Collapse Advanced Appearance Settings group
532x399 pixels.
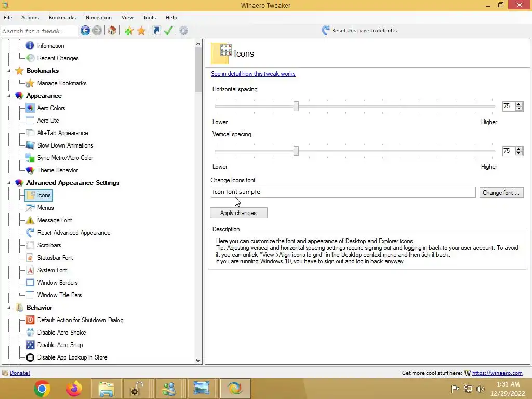(9, 183)
